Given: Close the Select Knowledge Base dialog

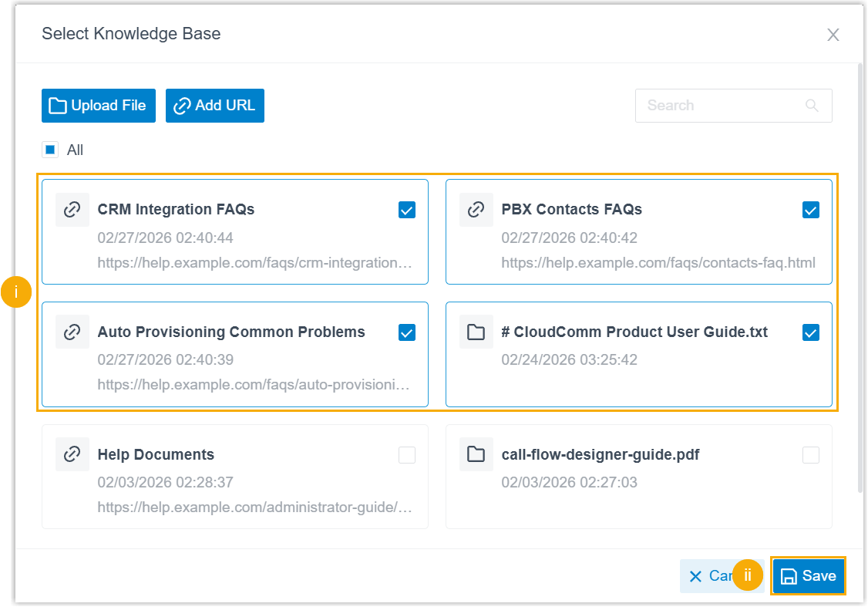Looking at the screenshot, I should coord(833,35).
